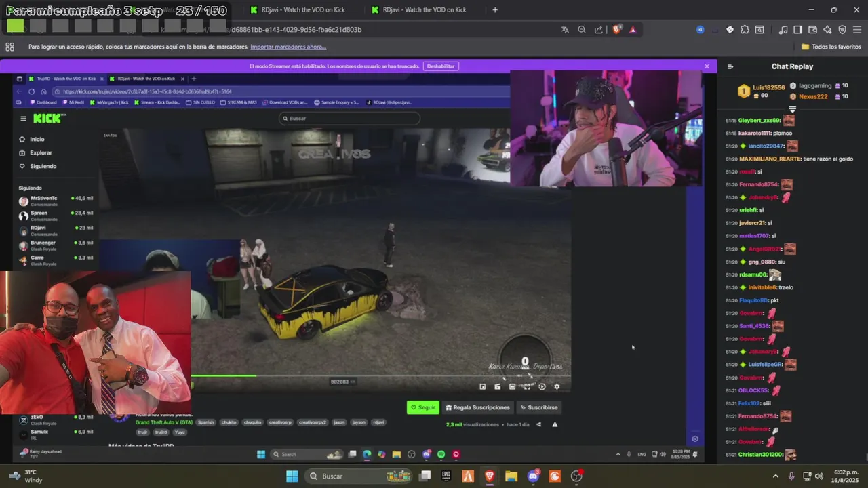Click the Grand Theft Auto V (GTA) category link

163,422
